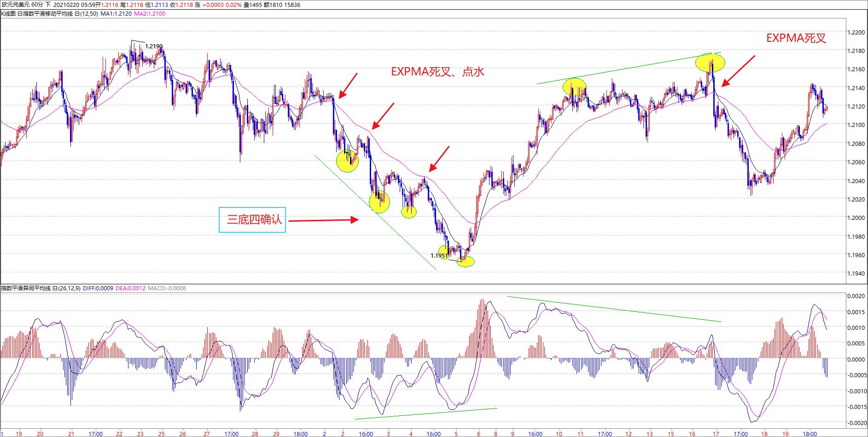The width and height of the screenshot is (868, 437).
Task: Click price axis label 1.2040
Action: pyautogui.click(x=856, y=181)
